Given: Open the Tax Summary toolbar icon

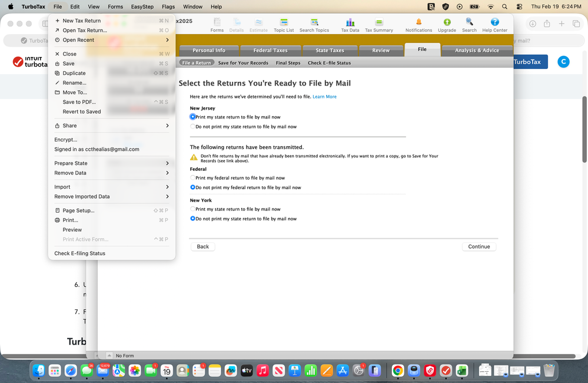Looking at the screenshot, I should point(379,22).
